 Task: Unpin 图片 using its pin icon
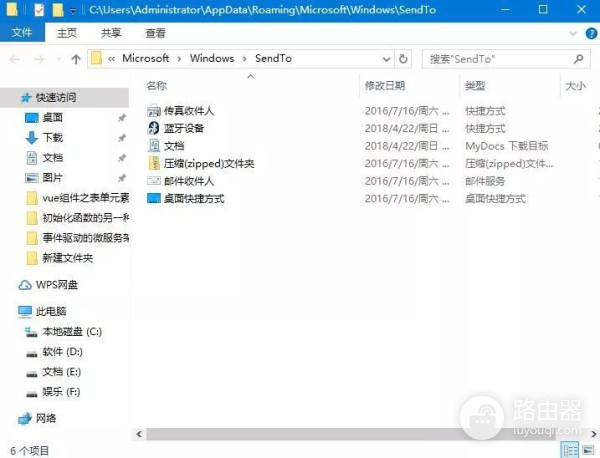coord(122,178)
